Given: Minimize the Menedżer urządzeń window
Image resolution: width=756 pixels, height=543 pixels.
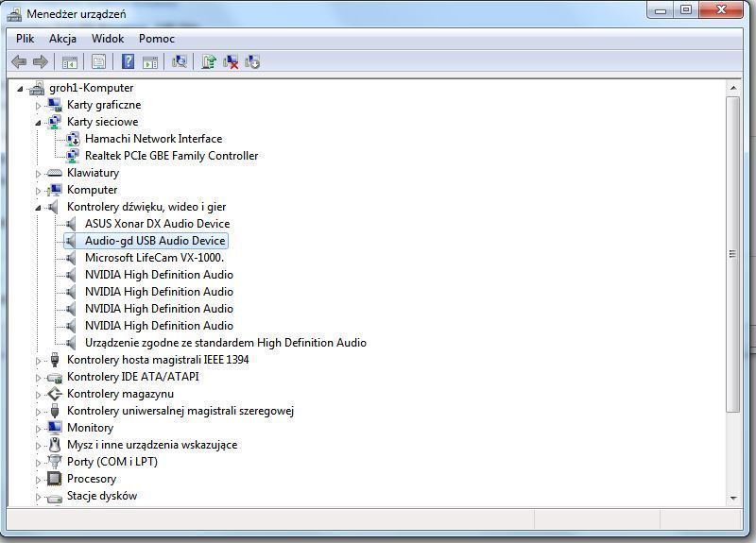Looking at the screenshot, I should point(661,10).
